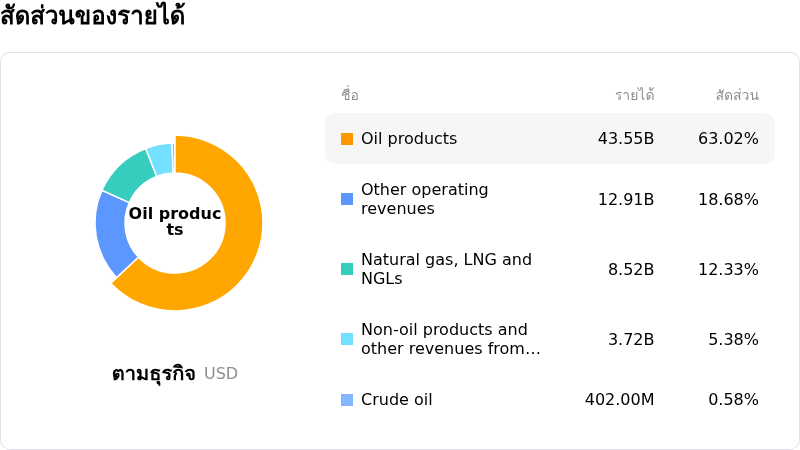Click 'Non-oil products and other revenues' label
The height and width of the screenshot is (450, 800).
coord(451,339)
